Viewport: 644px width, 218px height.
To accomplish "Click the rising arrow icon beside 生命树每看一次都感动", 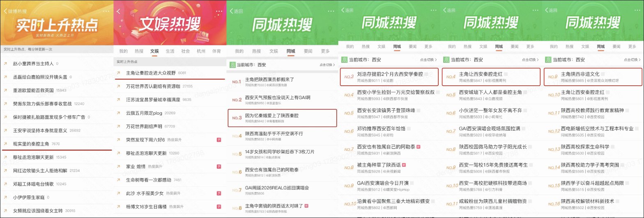I will [x=119, y=180].
